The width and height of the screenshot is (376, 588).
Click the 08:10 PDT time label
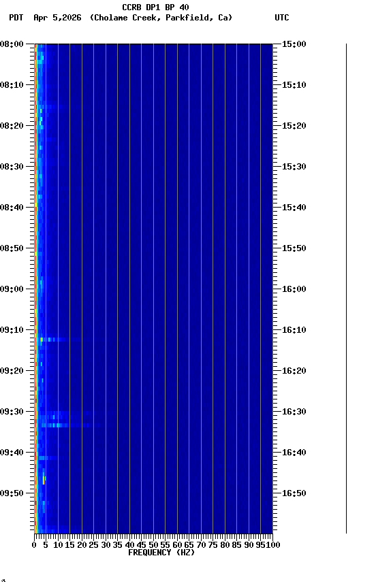(12, 85)
